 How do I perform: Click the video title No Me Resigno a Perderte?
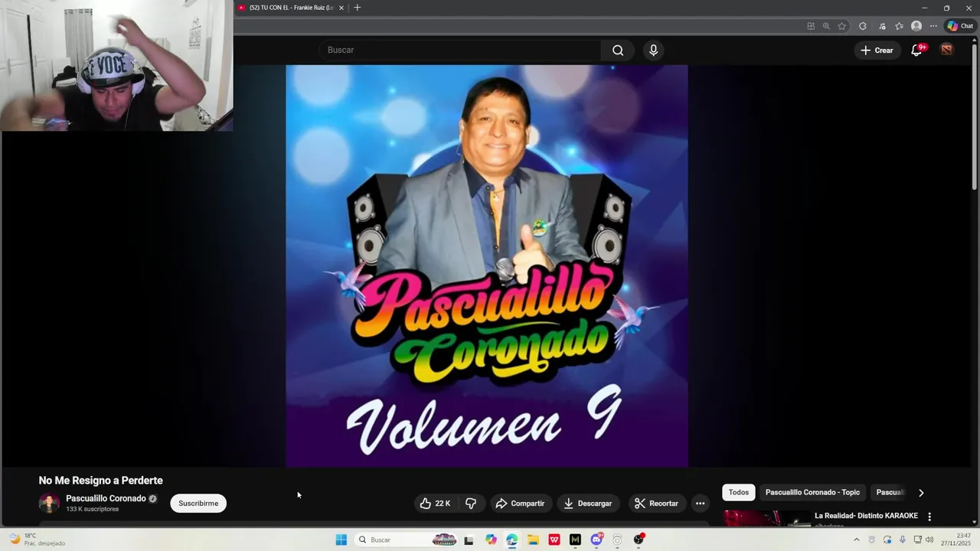pyautogui.click(x=101, y=481)
